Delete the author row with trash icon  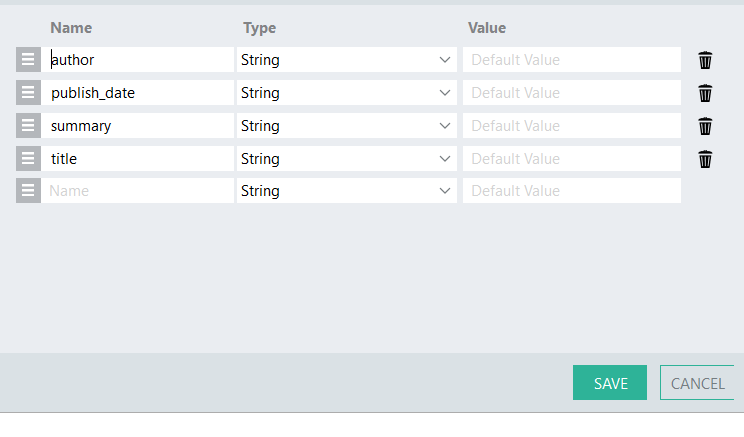tap(705, 60)
